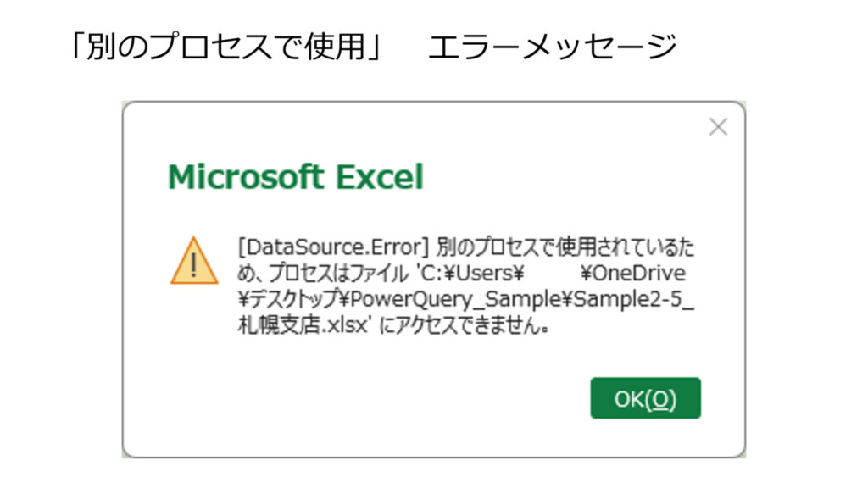Close the Microsoft Excel error dialog

[718, 127]
